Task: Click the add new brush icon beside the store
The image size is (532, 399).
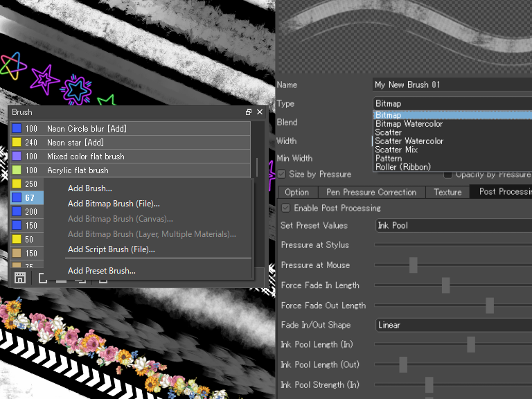Action: tap(42, 278)
